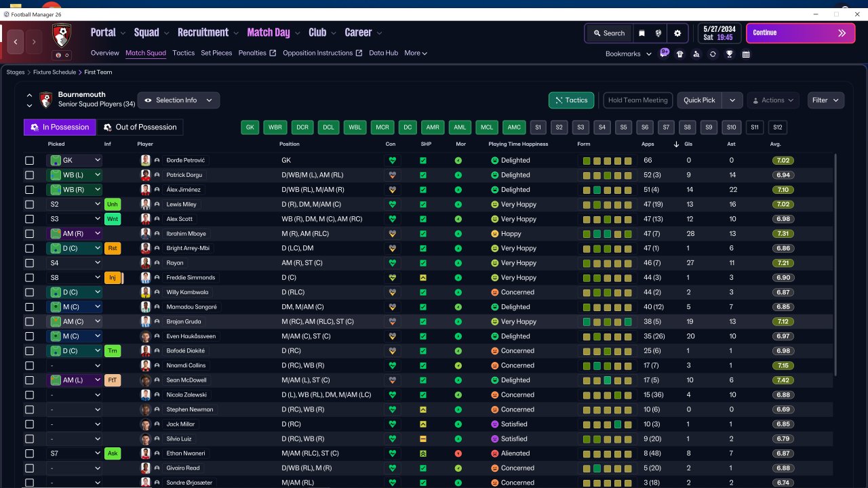Click the happiness face icon for Ibrahim Mbaye
This screenshot has height=488, width=868.
click(495, 234)
